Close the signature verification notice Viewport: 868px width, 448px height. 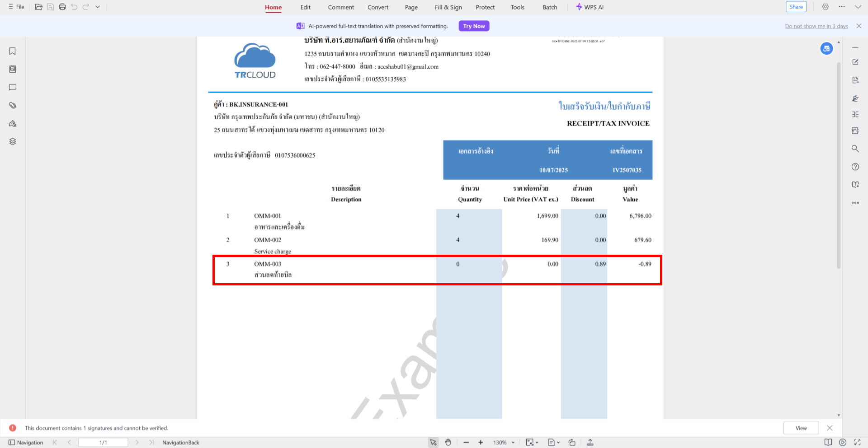(x=830, y=428)
